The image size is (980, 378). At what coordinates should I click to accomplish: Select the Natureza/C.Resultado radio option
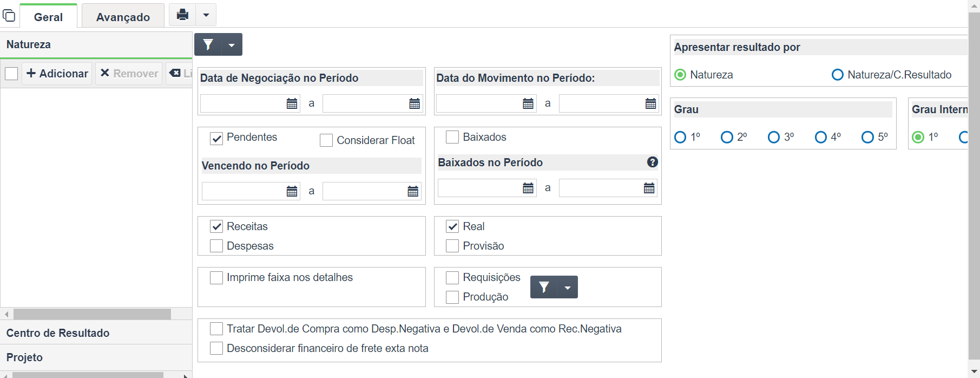pos(838,75)
